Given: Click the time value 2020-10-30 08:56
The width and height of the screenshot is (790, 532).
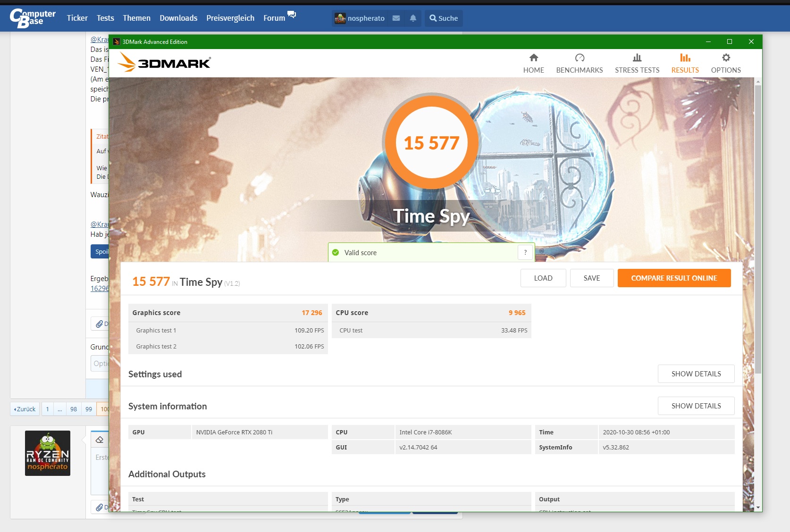Looking at the screenshot, I should [666, 432].
